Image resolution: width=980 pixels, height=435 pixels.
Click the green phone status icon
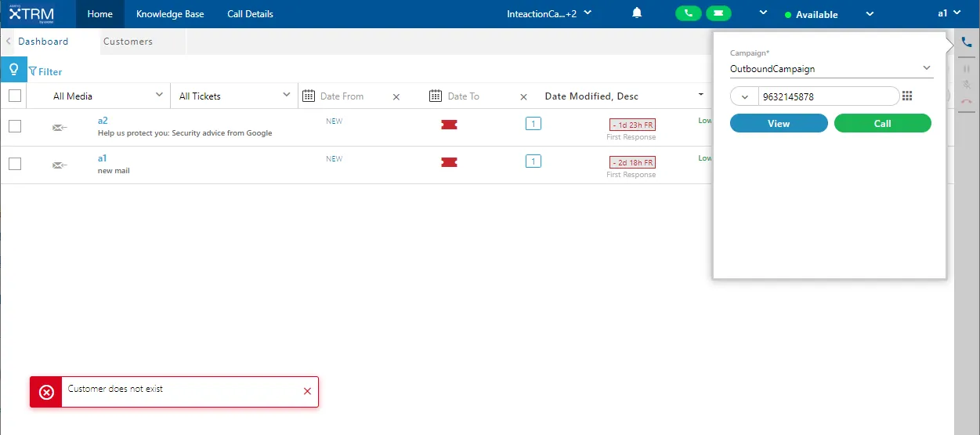point(689,13)
